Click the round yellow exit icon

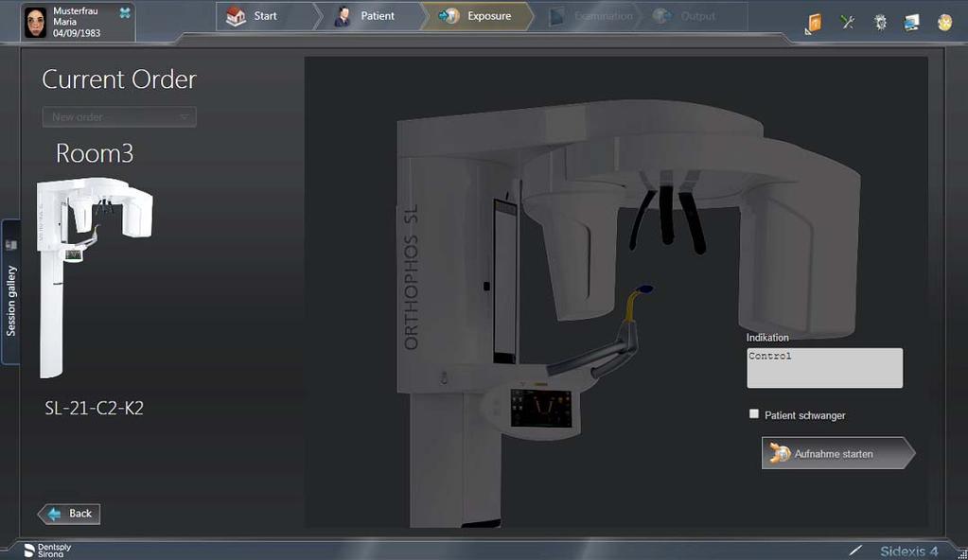coord(944,22)
